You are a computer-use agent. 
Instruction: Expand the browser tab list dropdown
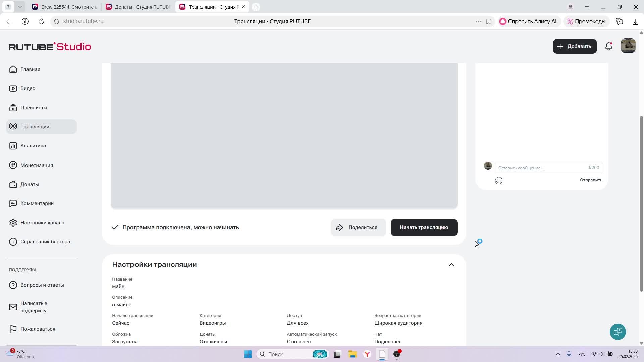[20, 7]
